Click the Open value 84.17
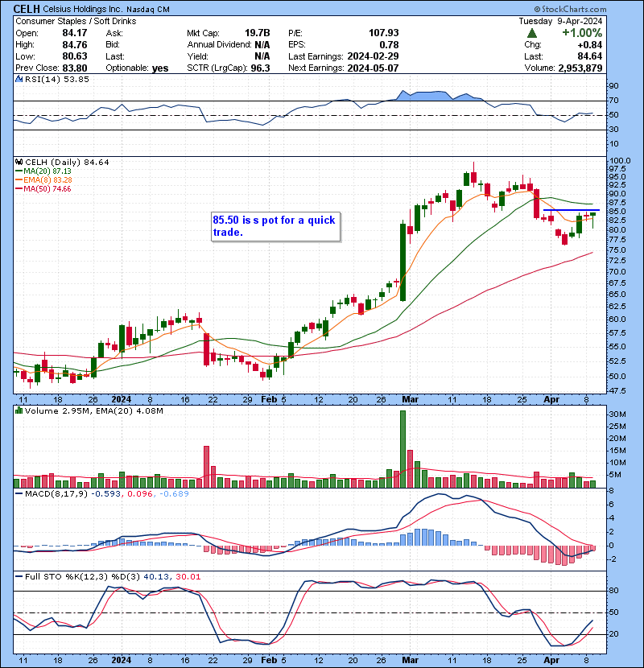The image size is (644, 668). point(75,33)
